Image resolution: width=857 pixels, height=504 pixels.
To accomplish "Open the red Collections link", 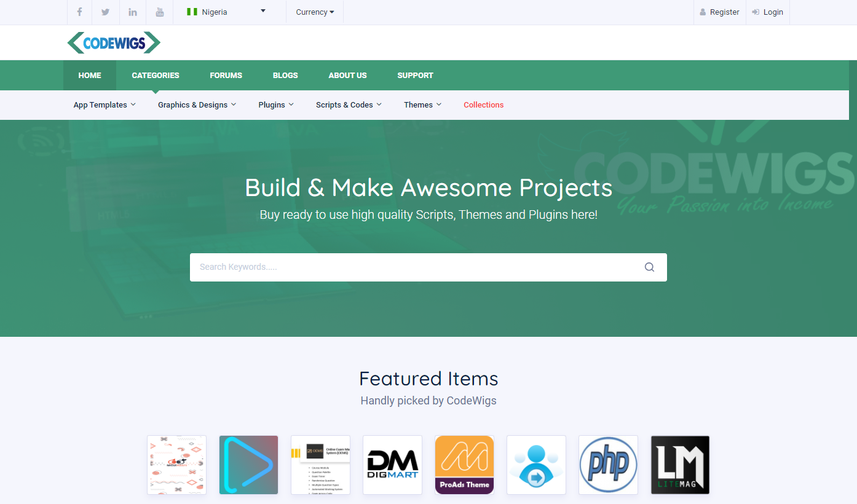I will (483, 105).
